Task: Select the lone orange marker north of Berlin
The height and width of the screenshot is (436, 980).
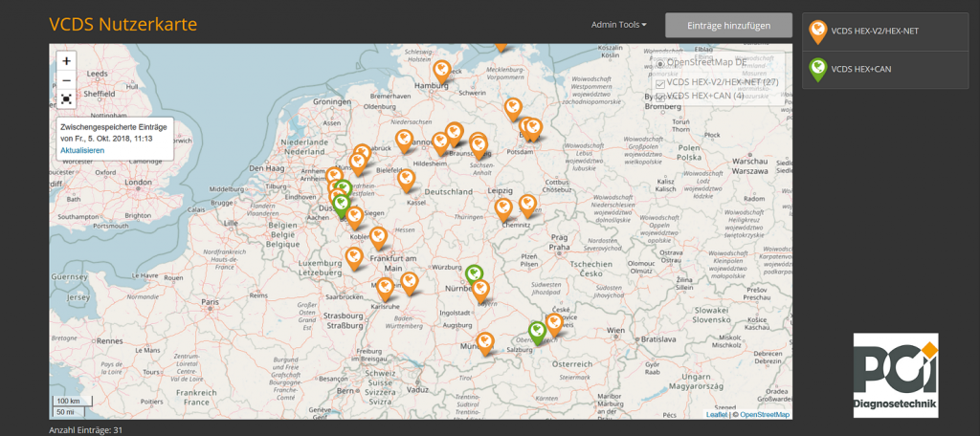Action: click(x=513, y=109)
